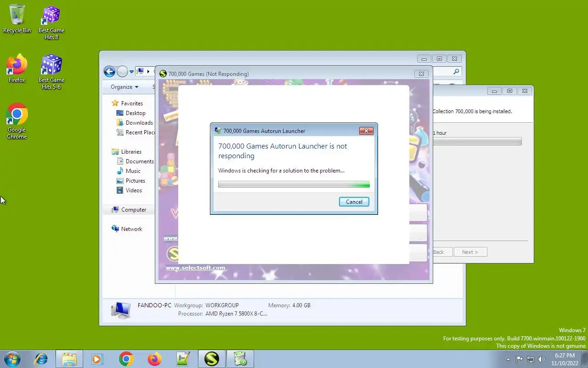Open the Music library
The height and width of the screenshot is (368, 588).
pos(133,171)
